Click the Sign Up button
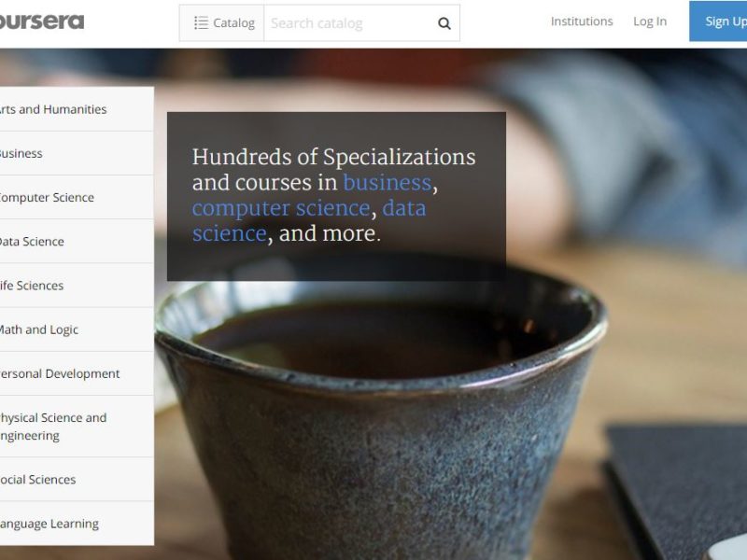Screen dimensions: 747x560 click(718, 21)
